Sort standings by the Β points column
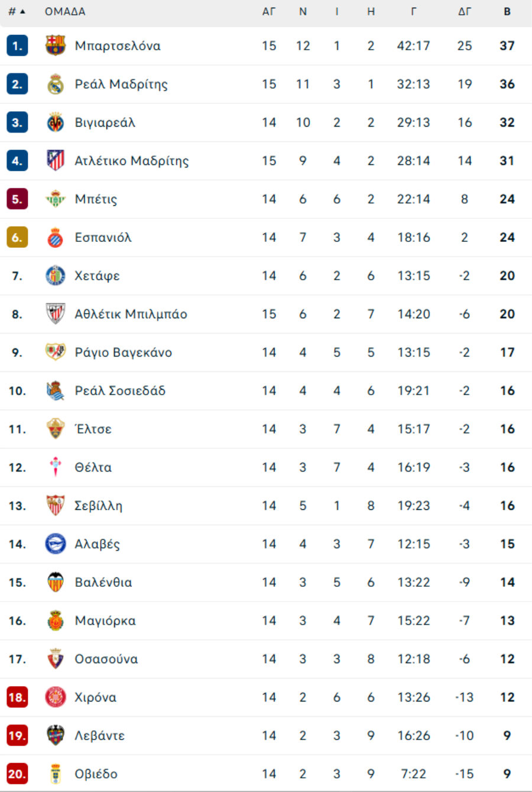Viewport: 532px width, 792px height. pos(507,12)
